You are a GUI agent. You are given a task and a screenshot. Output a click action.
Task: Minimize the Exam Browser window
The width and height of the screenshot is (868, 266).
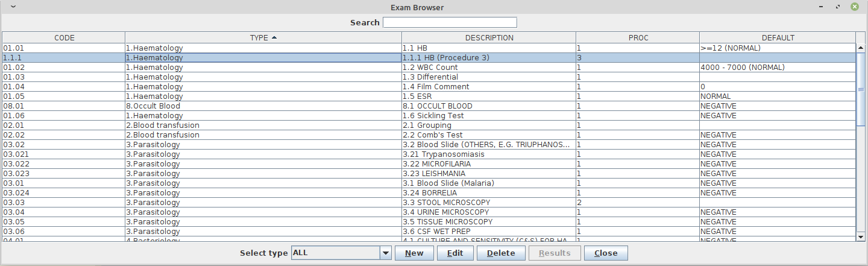(821, 7)
